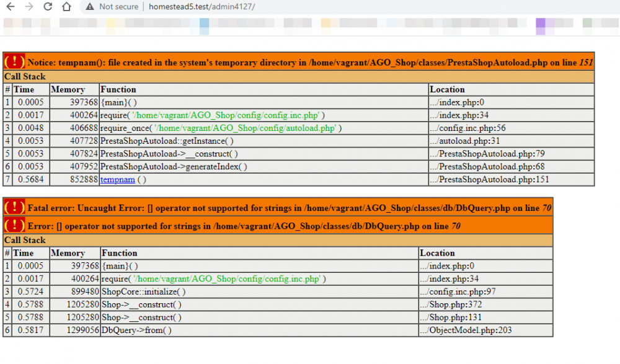Click PrestaShopAutoload->generateIndex() function cell

pyautogui.click(x=263, y=167)
